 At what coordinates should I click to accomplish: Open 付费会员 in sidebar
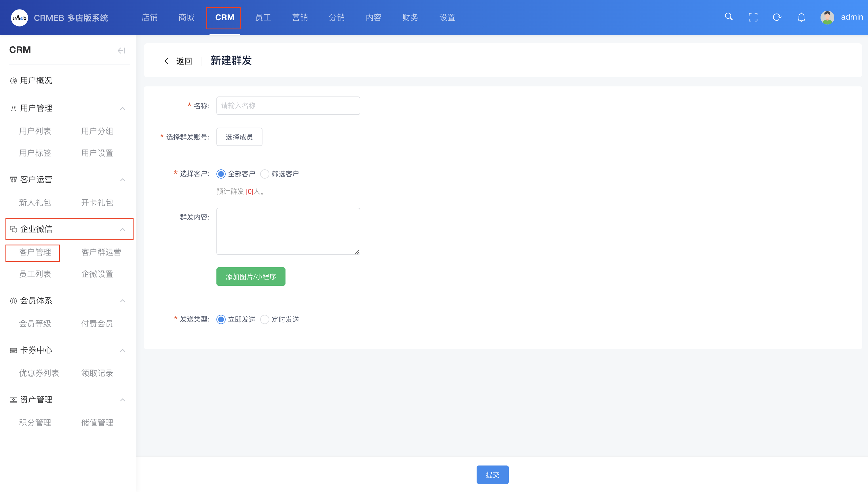(x=97, y=324)
